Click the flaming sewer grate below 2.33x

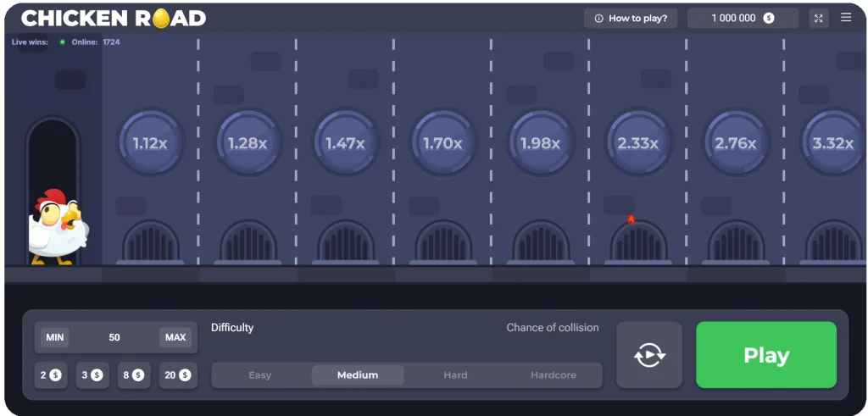[638, 242]
